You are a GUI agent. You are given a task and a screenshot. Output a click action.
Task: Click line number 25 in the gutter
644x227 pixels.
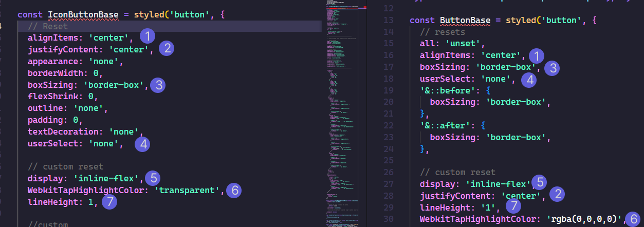(x=389, y=161)
